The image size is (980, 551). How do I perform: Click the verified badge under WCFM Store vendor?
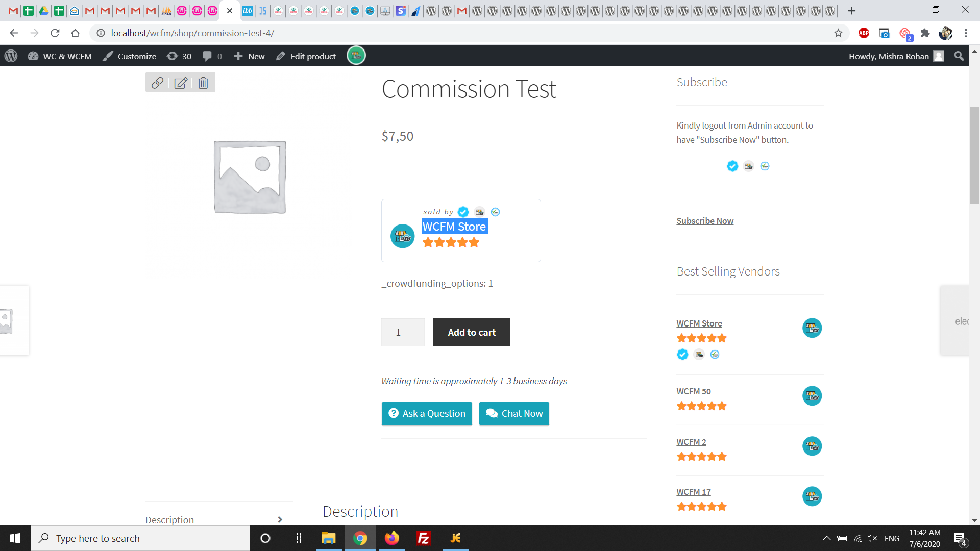[682, 355]
